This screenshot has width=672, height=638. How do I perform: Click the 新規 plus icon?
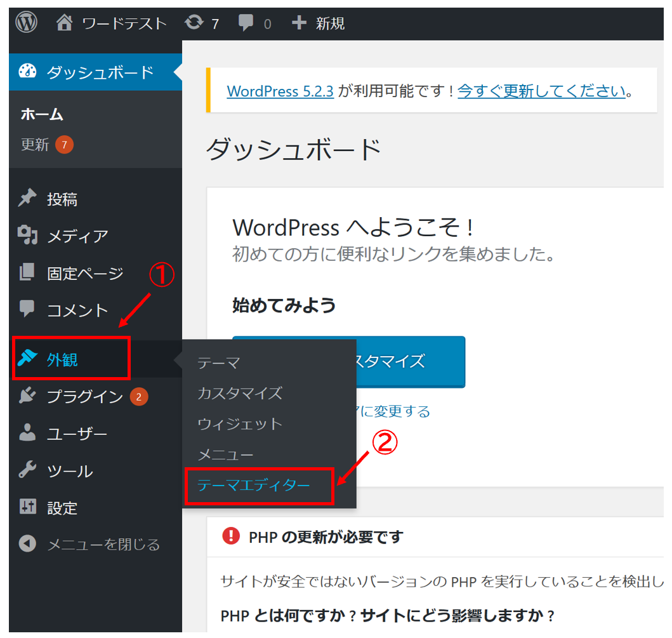coord(299,23)
